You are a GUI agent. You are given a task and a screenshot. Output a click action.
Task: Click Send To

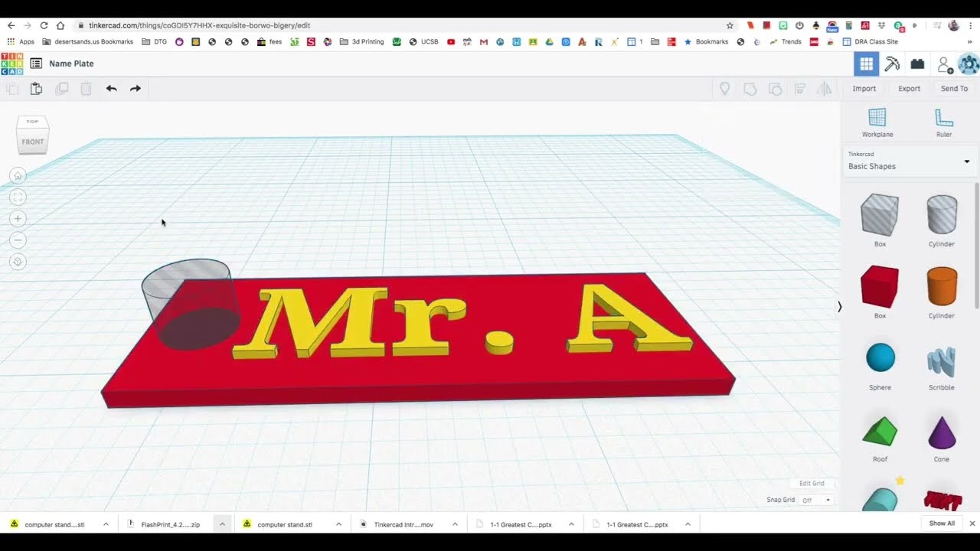tap(954, 88)
